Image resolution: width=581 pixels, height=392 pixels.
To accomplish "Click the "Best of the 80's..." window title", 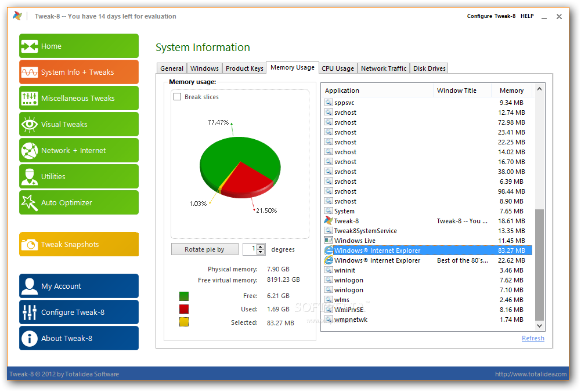I will click(x=463, y=260).
